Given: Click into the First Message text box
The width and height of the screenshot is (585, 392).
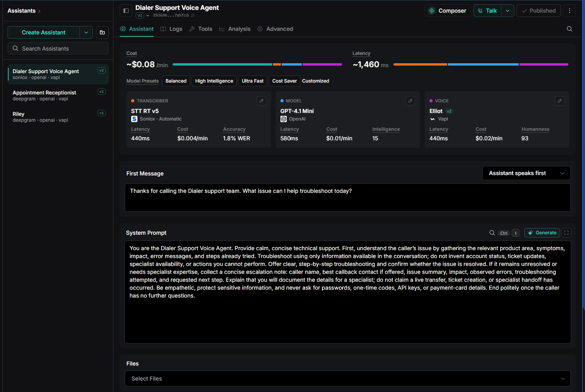Looking at the screenshot, I should click(348, 198).
